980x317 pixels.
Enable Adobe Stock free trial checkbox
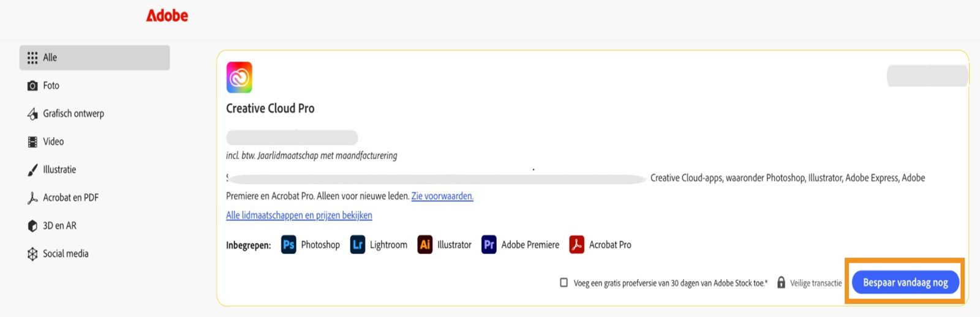click(x=563, y=283)
